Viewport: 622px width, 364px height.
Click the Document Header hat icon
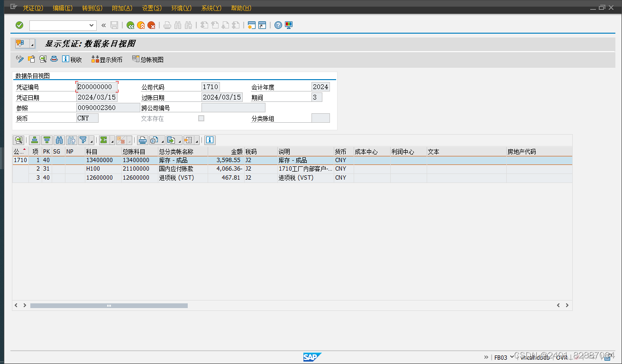(54, 59)
